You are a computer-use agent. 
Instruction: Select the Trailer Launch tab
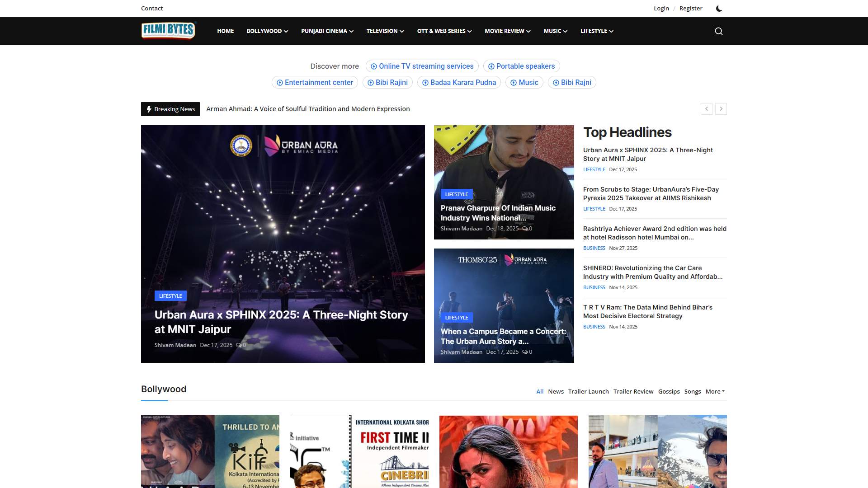(x=588, y=391)
